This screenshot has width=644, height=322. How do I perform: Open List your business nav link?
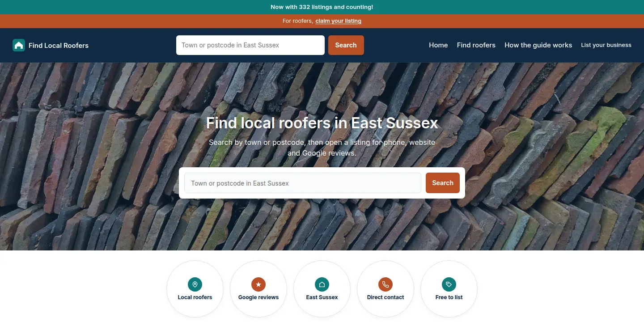coord(606,45)
